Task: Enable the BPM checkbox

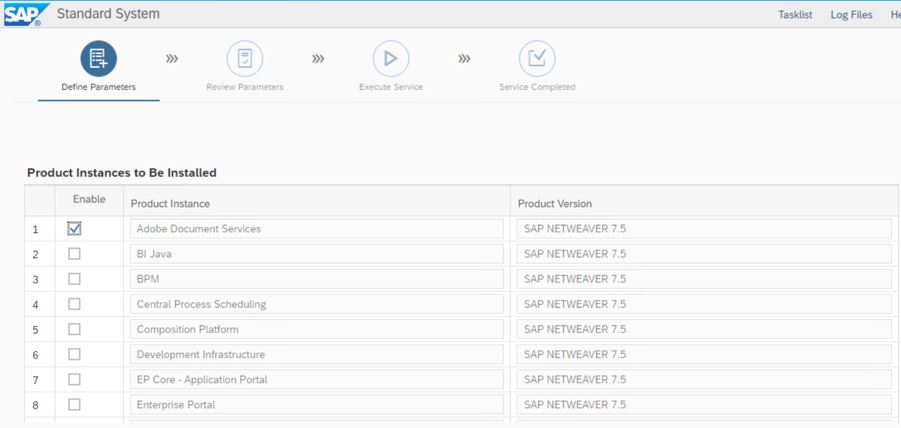Action: (74, 279)
